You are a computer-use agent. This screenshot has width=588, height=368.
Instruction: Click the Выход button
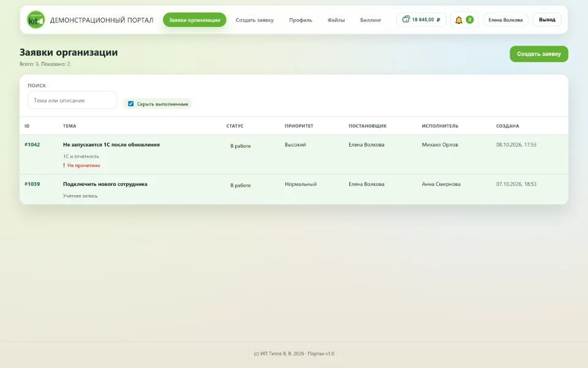[x=547, y=20]
